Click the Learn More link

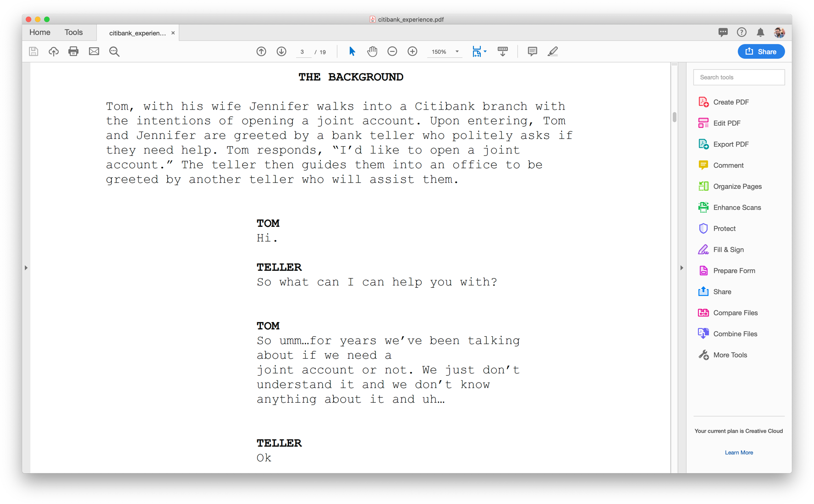coord(739,452)
